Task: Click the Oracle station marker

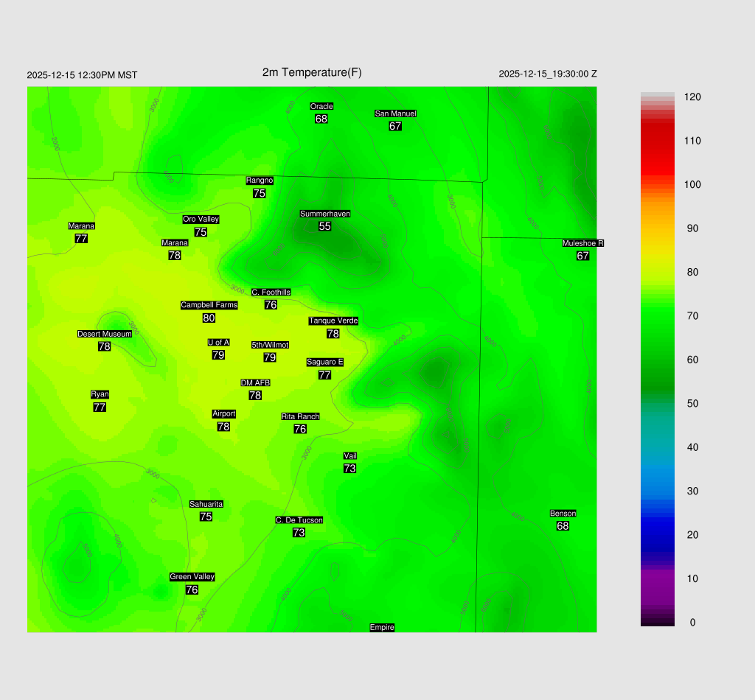Action: pos(321,119)
